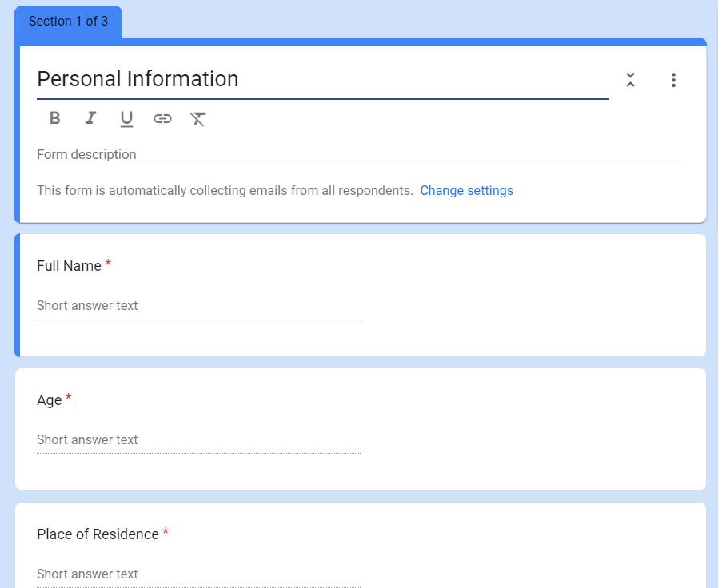The height and width of the screenshot is (588, 718).
Task: Underline the section title text
Action: [126, 119]
